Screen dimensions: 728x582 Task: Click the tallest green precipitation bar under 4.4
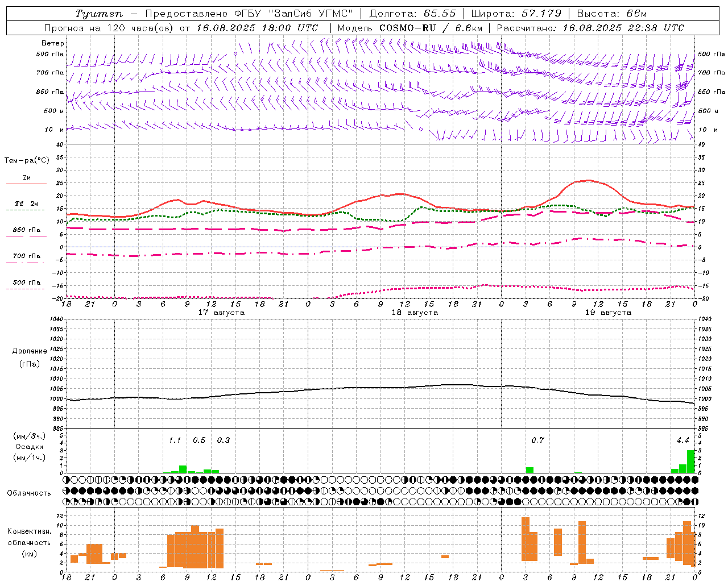click(690, 462)
